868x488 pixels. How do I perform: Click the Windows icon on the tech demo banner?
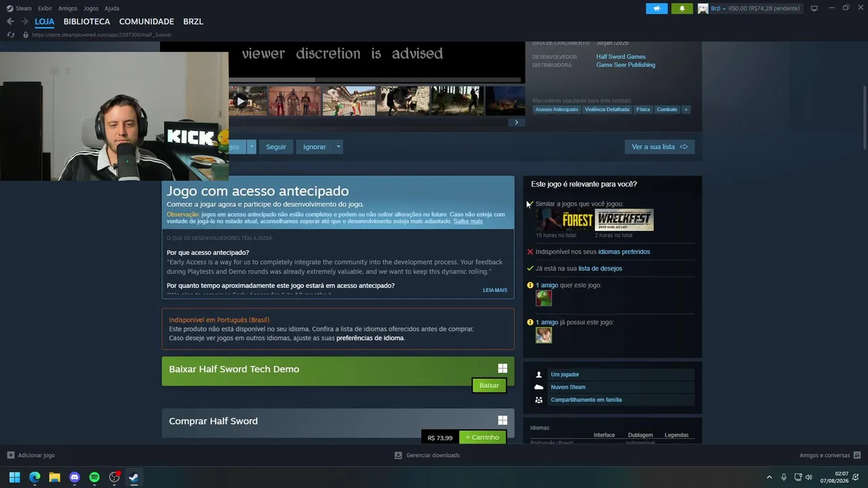click(x=502, y=369)
